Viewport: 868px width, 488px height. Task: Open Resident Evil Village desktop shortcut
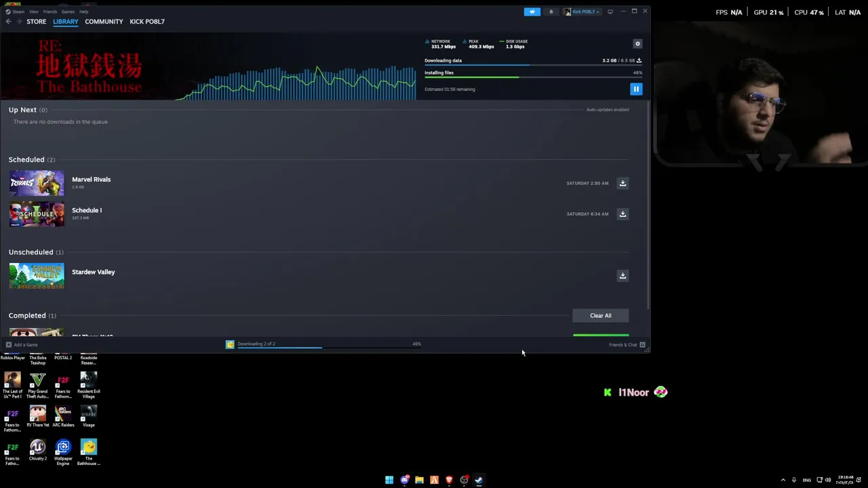click(x=89, y=384)
